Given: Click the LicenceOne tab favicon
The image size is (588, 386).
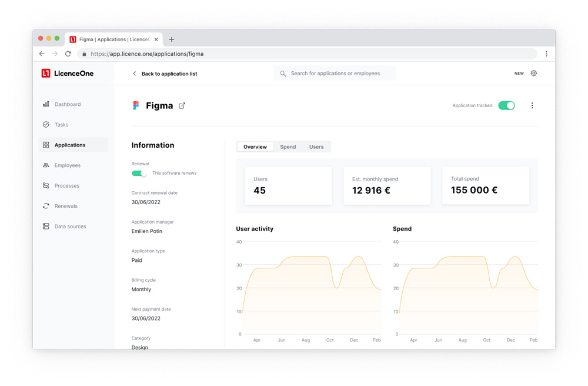Looking at the screenshot, I should [73, 39].
